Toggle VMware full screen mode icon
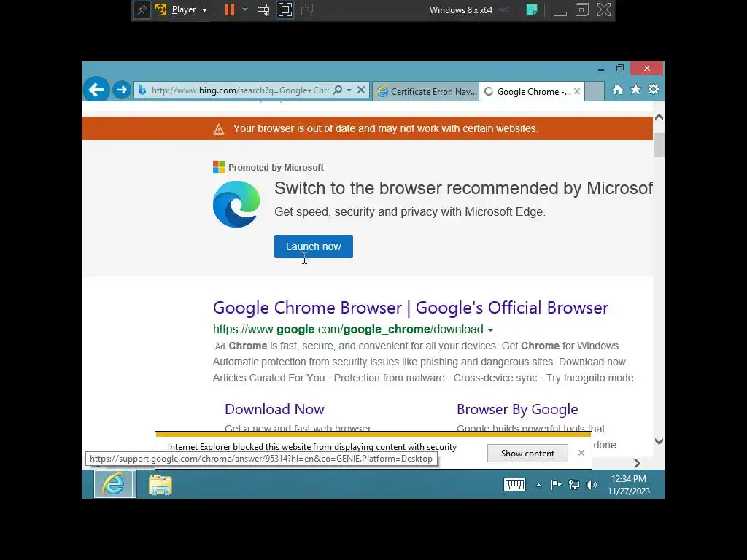 tap(285, 10)
